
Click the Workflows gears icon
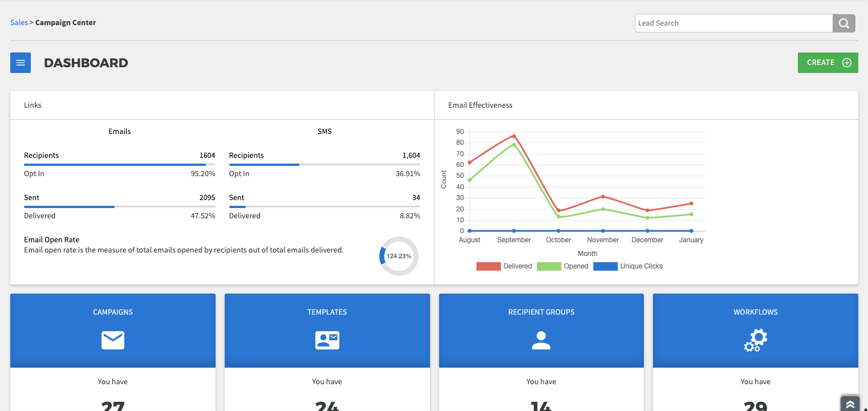[x=756, y=340]
